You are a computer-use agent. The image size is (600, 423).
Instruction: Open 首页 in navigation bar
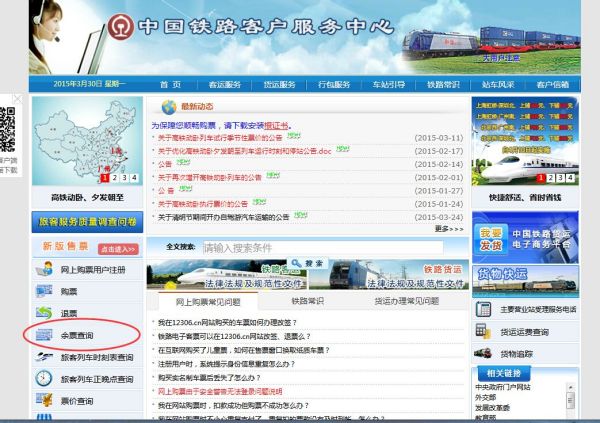pos(170,85)
